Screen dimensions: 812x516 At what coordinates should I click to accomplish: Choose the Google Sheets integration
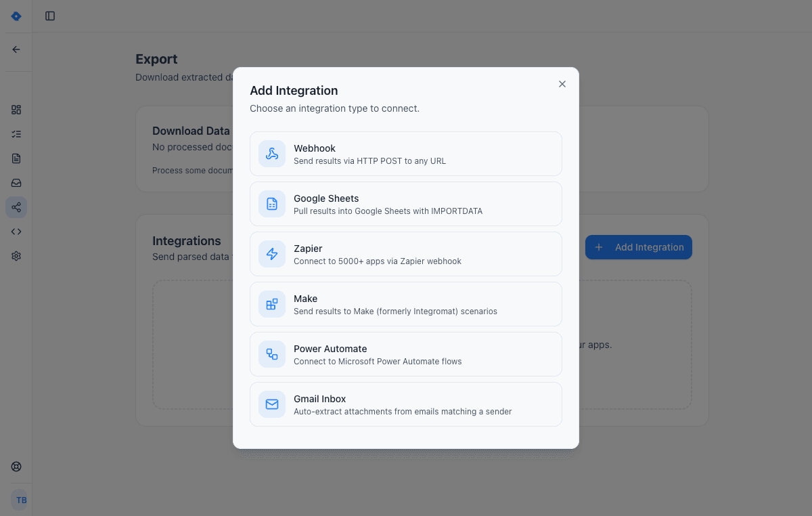pyautogui.click(x=405, y=204)
